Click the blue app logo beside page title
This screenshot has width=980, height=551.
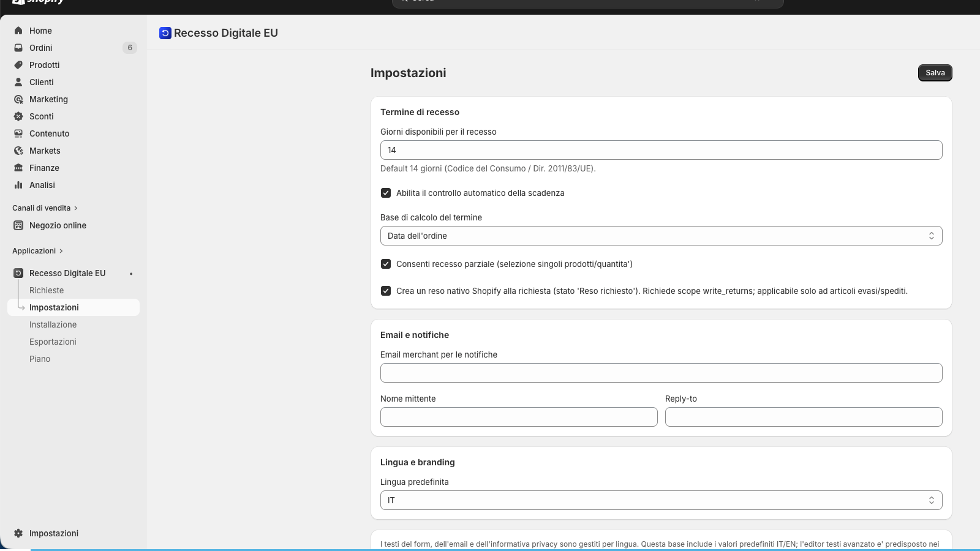165,33
